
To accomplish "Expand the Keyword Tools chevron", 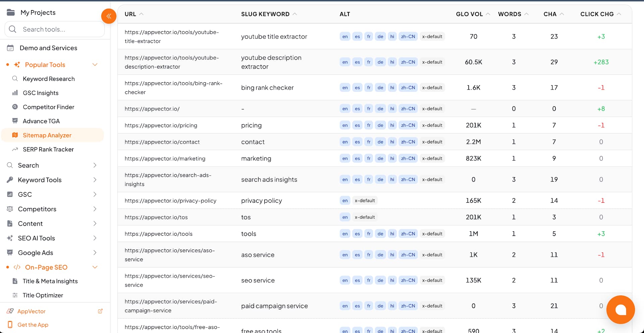I will click(95, 180).
